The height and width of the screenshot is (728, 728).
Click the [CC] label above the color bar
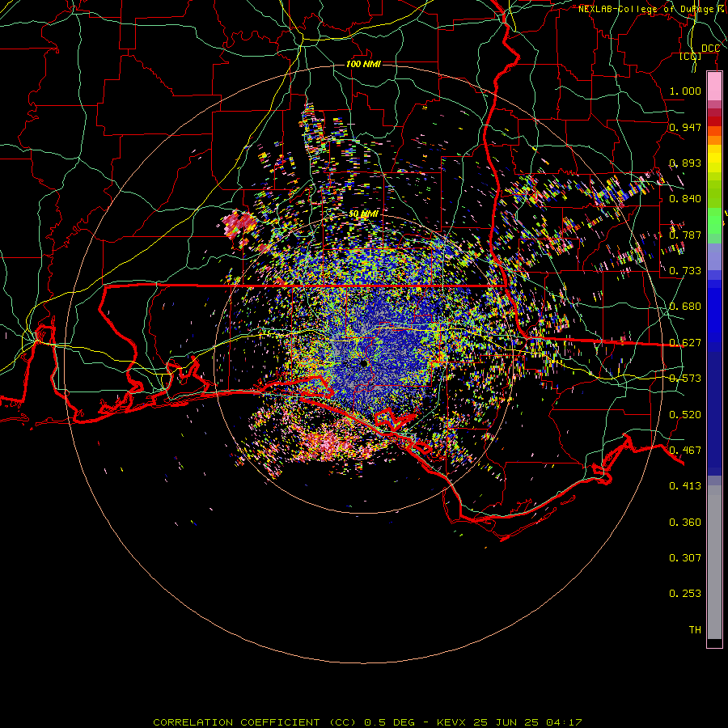[691, 56]
